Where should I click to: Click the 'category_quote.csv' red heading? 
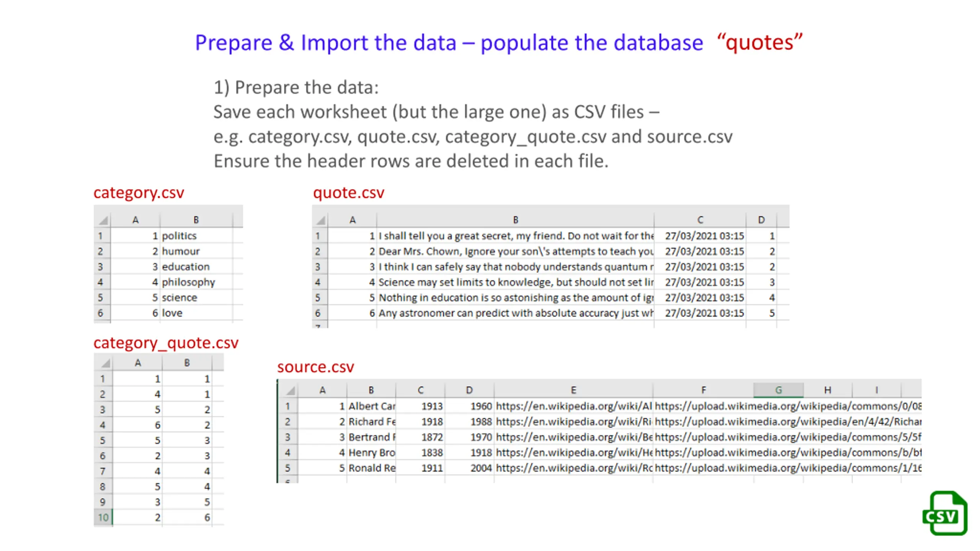[166, 343]
